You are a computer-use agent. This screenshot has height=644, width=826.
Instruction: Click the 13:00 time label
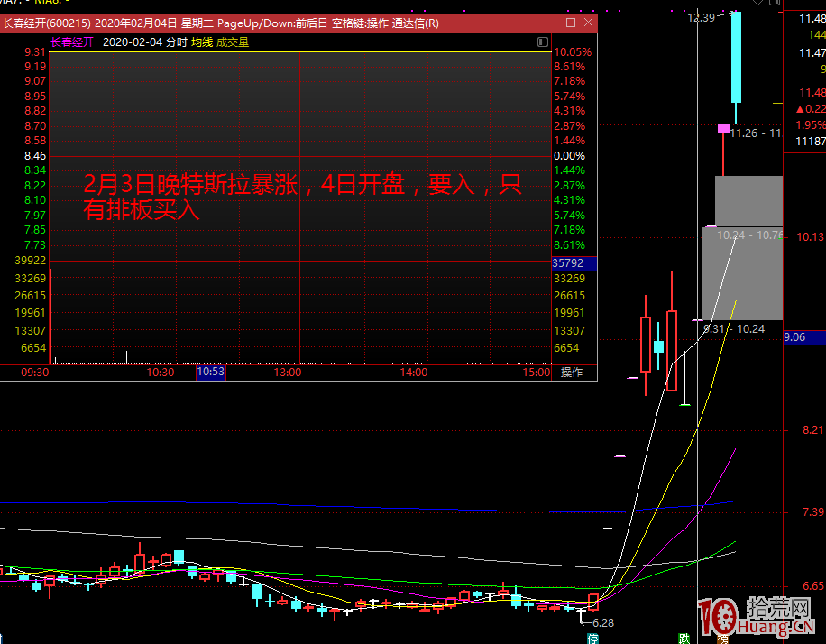click(x=287, y=373)
